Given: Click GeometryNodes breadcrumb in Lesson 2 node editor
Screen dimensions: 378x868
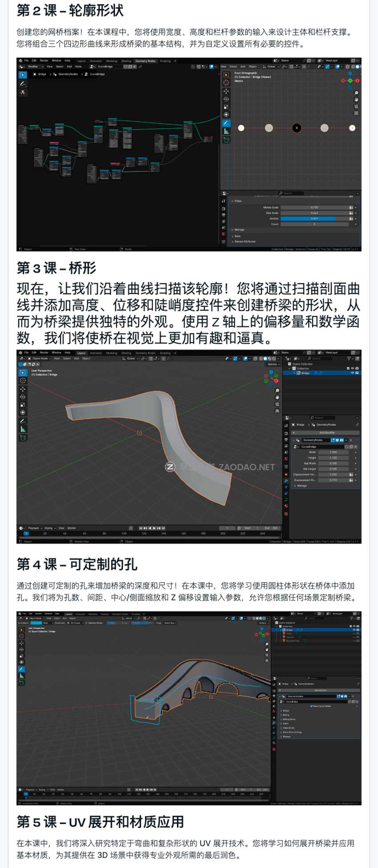Looking at the screenshot, I should (66, 74).
